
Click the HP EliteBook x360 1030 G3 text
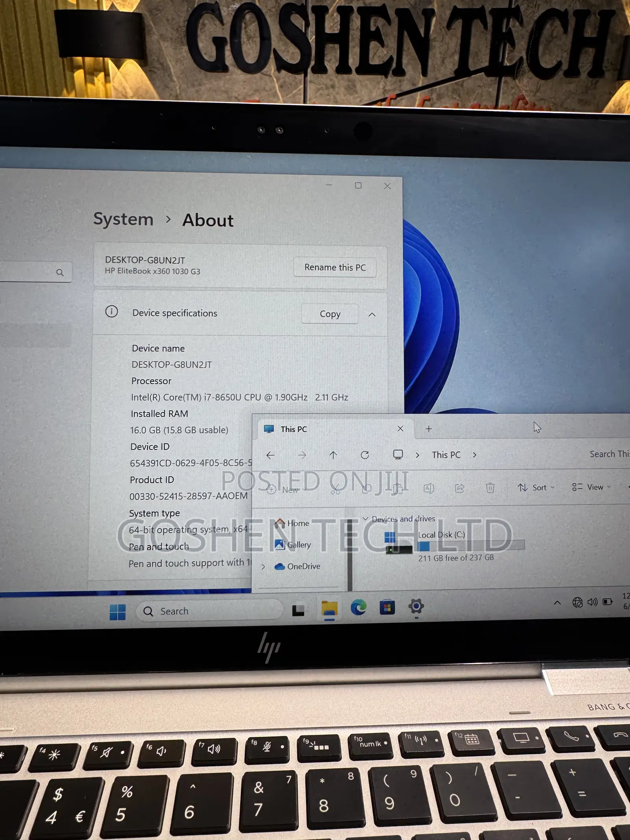click(x=152, y=271)
